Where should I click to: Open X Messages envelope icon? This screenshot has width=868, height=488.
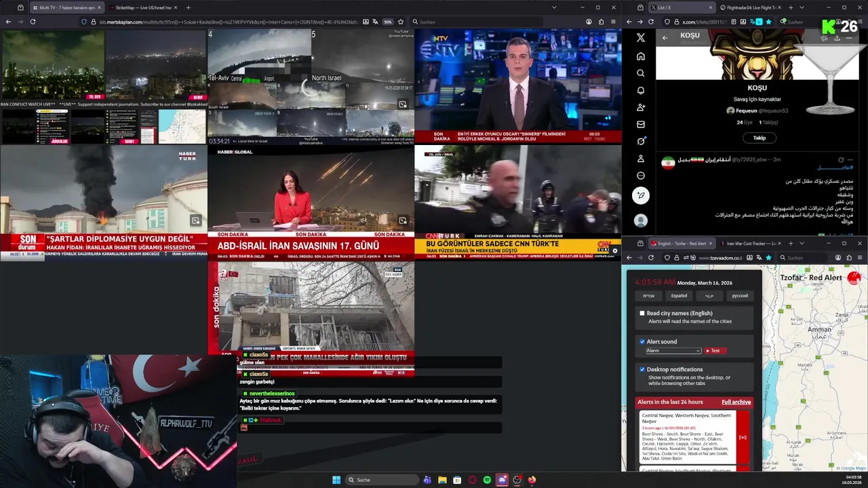pyautogui.click(x=641, y=125)
